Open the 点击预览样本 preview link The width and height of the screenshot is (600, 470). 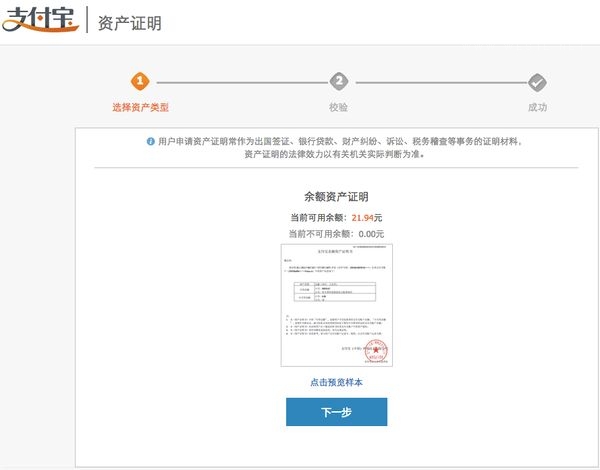(x=336, y=382)
